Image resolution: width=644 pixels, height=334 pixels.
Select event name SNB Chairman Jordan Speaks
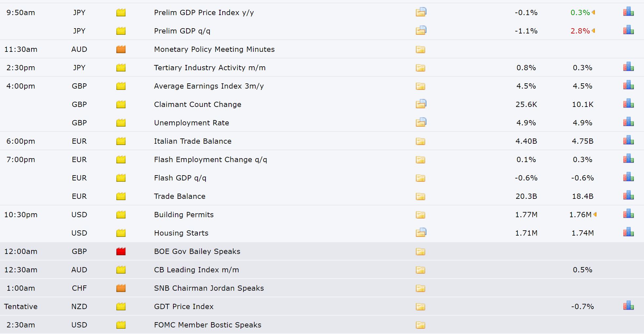(x=209, y=288)
